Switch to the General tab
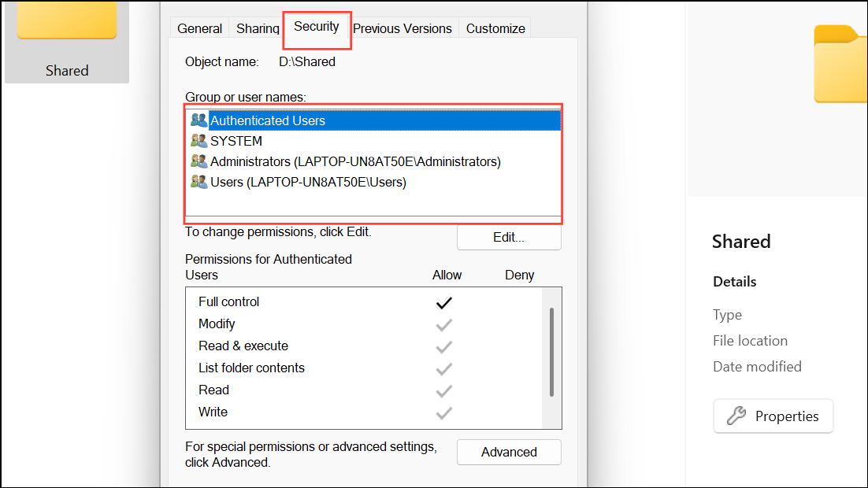868x488 pixels. [199, 28]
